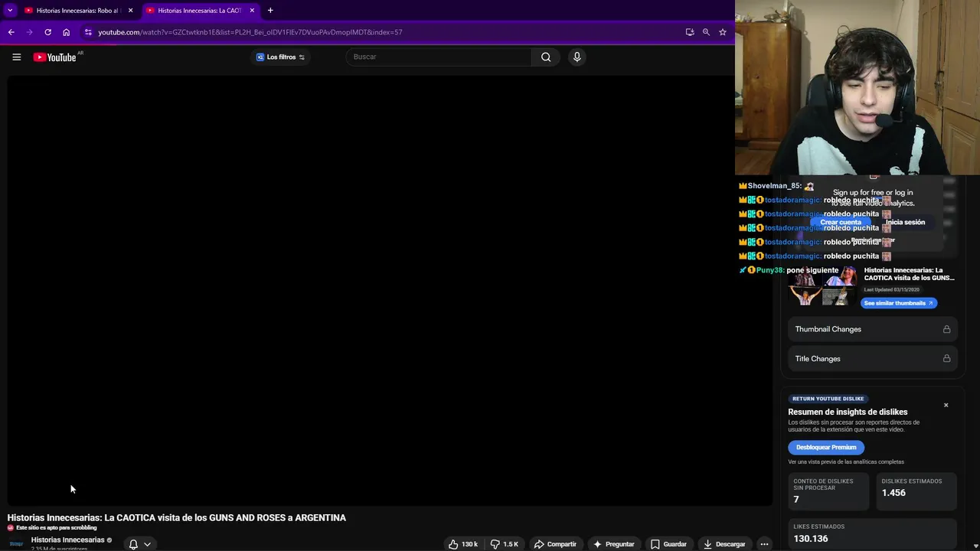
Task: Open the zoom magnifier in address bar
Action: (706, 32)
